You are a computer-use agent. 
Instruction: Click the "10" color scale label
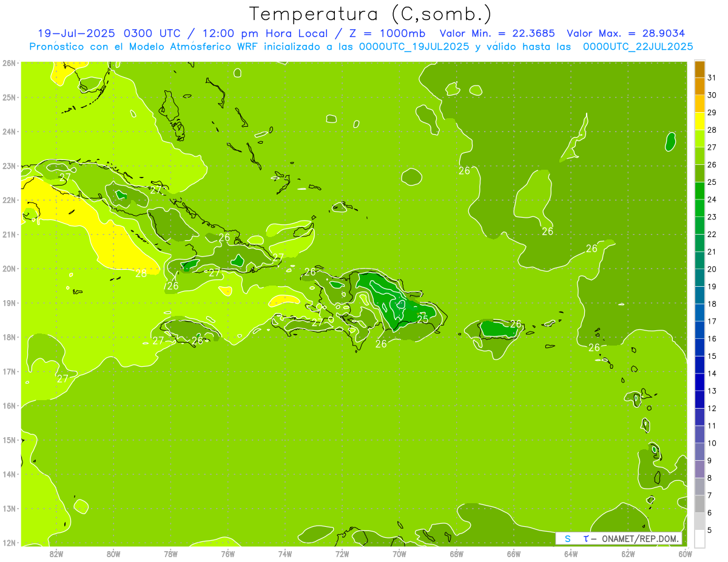[712, 443]
